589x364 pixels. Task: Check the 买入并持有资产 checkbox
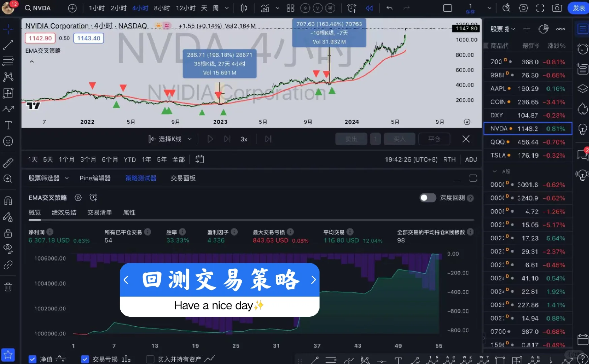tap(150, 359)
